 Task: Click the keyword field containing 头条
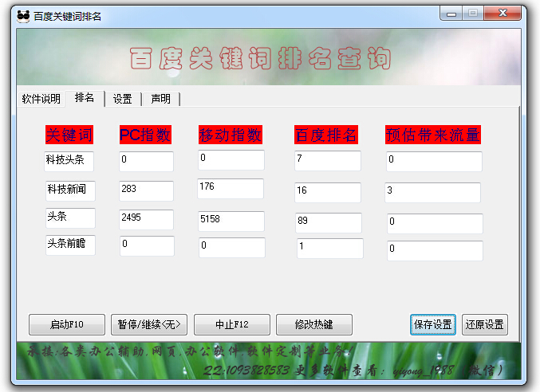coord(70,218)
